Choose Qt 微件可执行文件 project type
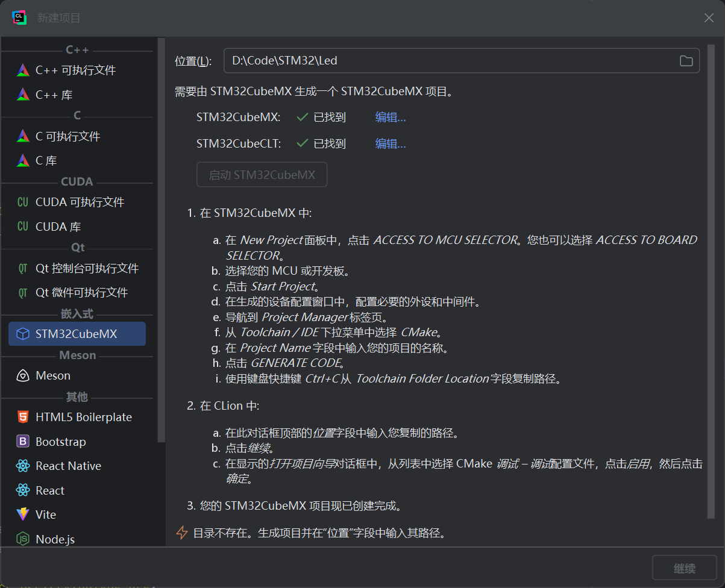 pos(77,292)
